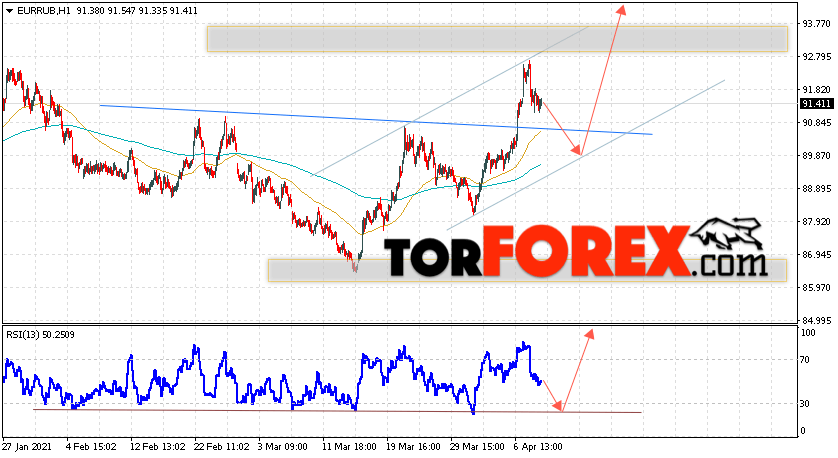
Task: Click the 3 Mar 09:00 time label
Action: (283, 447)
